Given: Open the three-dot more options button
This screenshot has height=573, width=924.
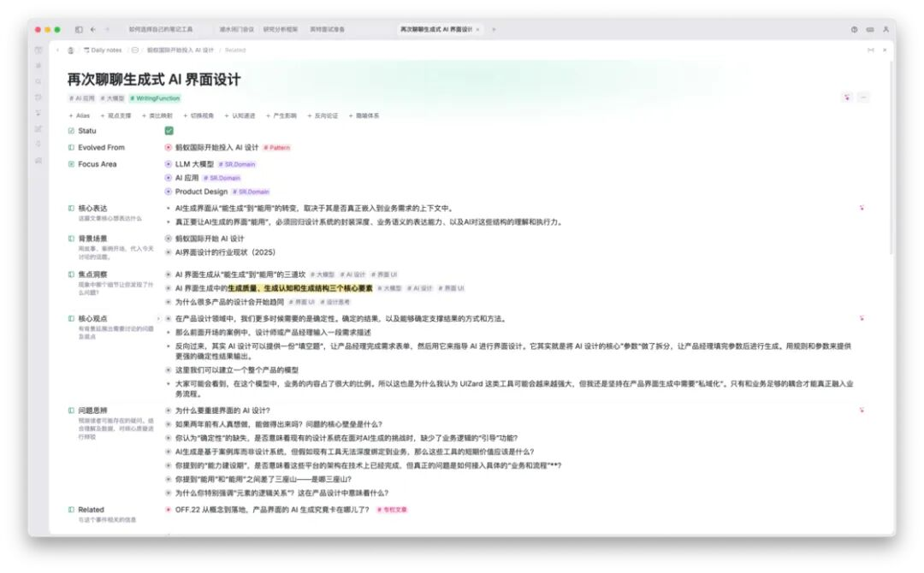Looking at the screenshot, I should (863, 97).
